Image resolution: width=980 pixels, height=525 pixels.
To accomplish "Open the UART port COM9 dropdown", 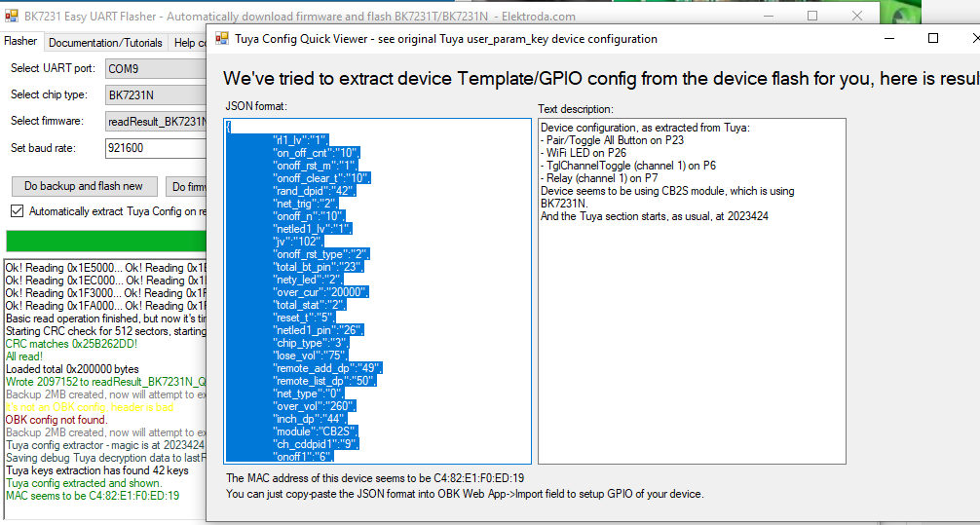I will click(156, 69).
